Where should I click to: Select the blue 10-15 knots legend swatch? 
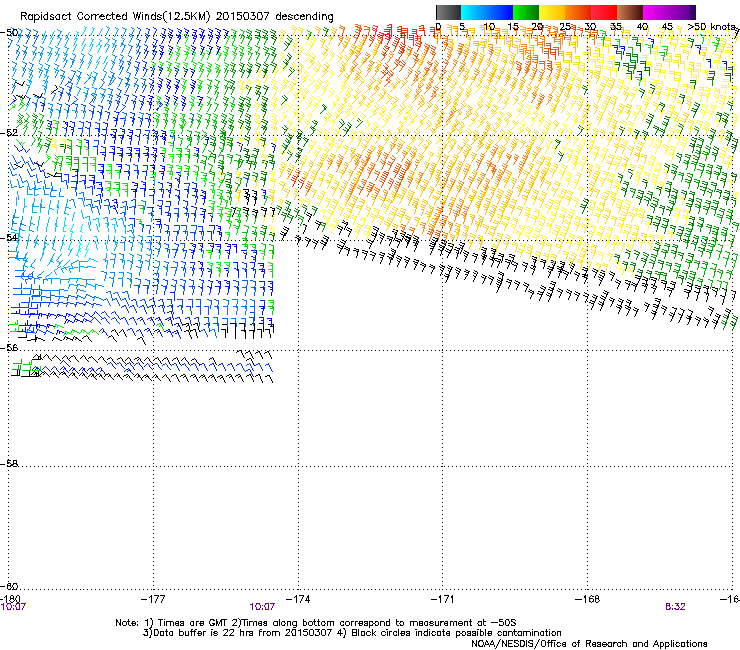tap(500, 12)
